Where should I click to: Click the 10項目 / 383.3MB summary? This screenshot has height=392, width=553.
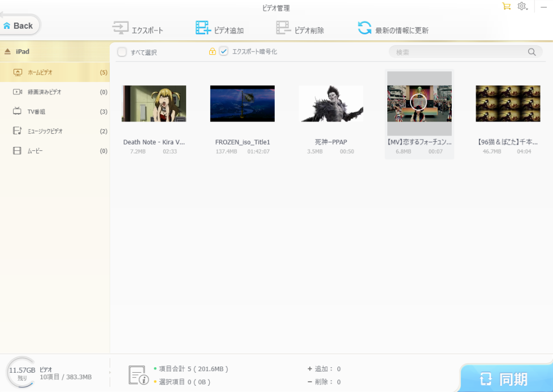click(66, 377)
